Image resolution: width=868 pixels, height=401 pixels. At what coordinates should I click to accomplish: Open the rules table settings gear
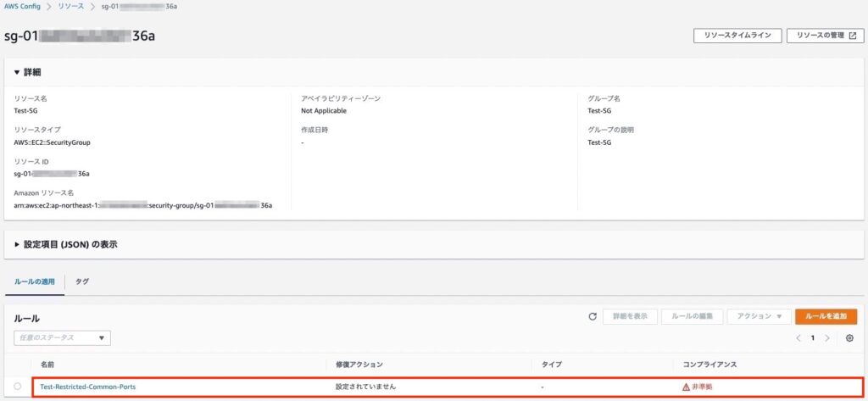pyautogui.click(x=849, y=338)
